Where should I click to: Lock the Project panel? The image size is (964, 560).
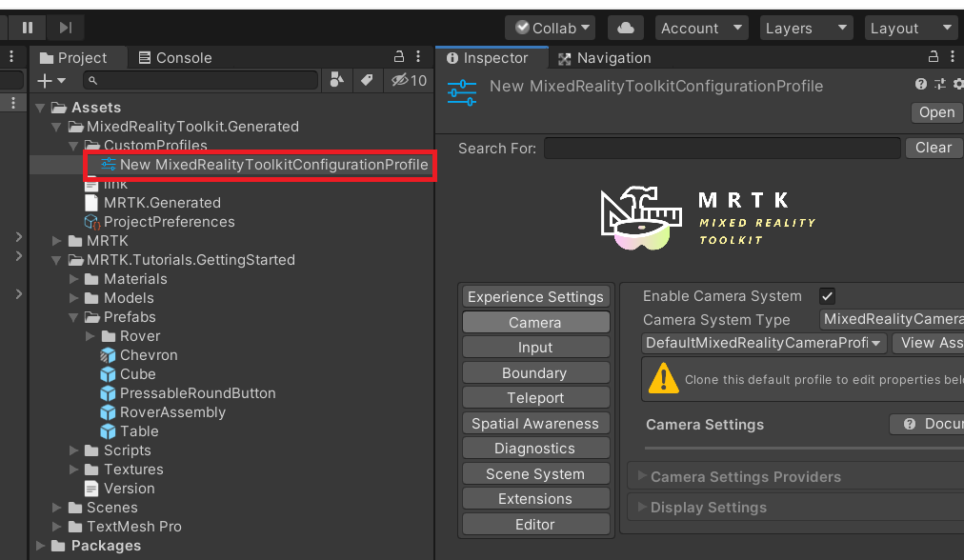[x=399, y=56]
